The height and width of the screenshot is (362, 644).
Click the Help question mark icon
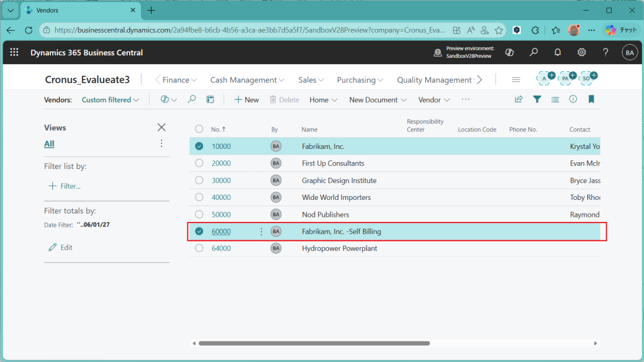click(x=606, y=53)
